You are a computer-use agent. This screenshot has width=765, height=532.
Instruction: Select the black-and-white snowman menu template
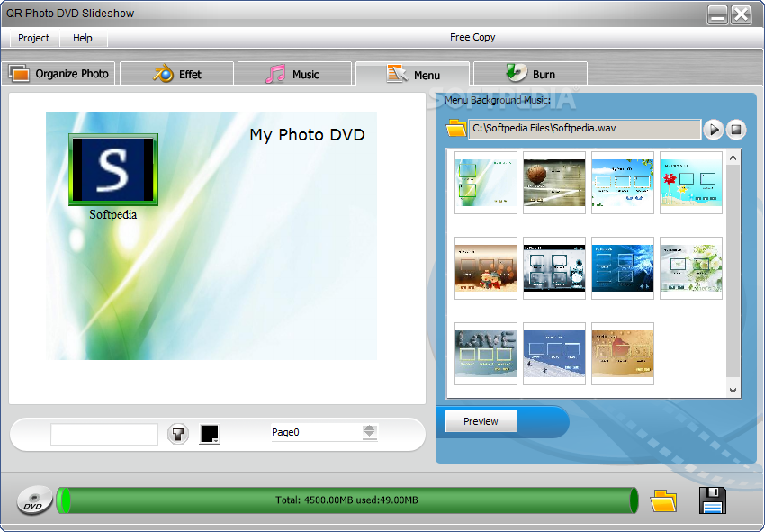(x=554, y=268)
